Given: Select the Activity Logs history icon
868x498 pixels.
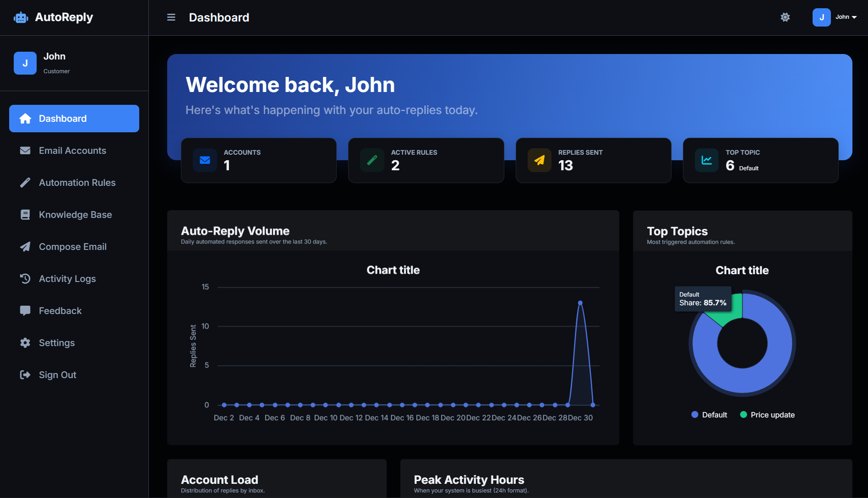Looking at the screenshot, I should tap(26, 278).
